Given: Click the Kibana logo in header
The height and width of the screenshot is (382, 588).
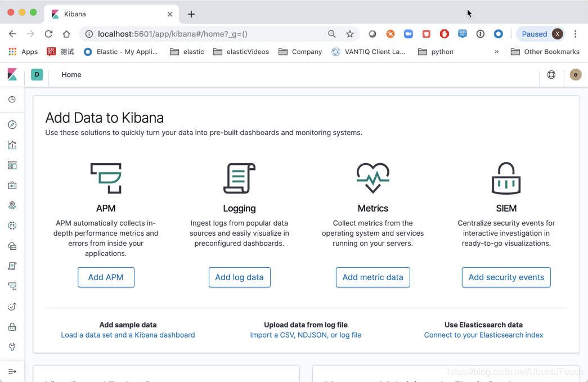Looking at the screenshot, I should pos(12,75).
